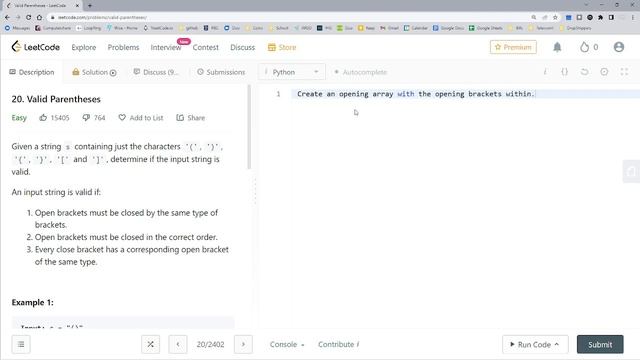Screen dimensions: 640x360
Task: Go to the next problem arrow
Action: (x=243, y=344)
